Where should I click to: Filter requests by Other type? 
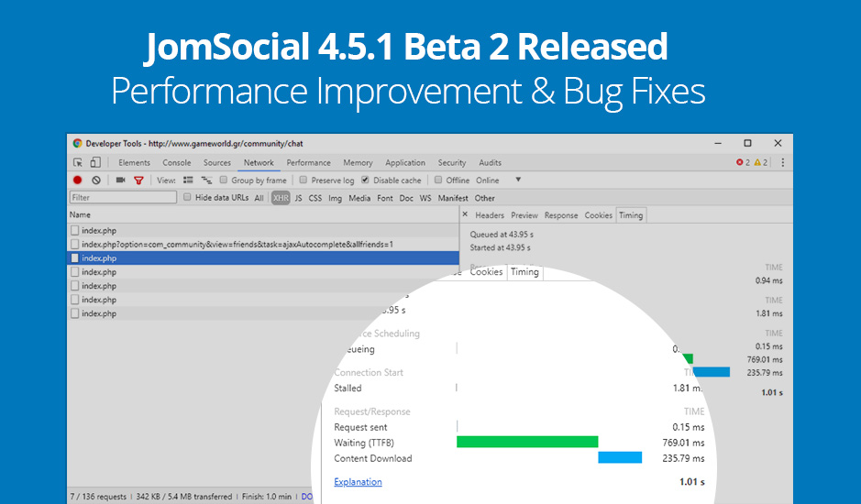click(x=485, y=198)
